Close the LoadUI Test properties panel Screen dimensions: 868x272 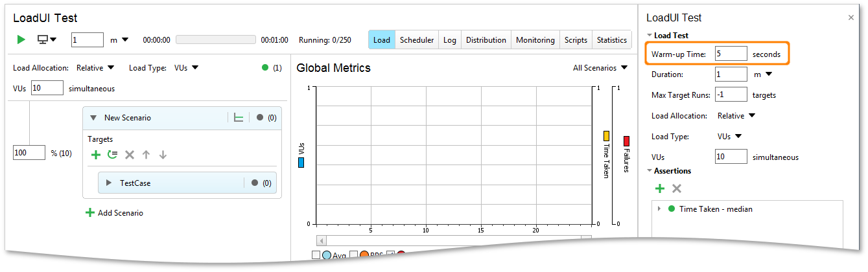851,17
